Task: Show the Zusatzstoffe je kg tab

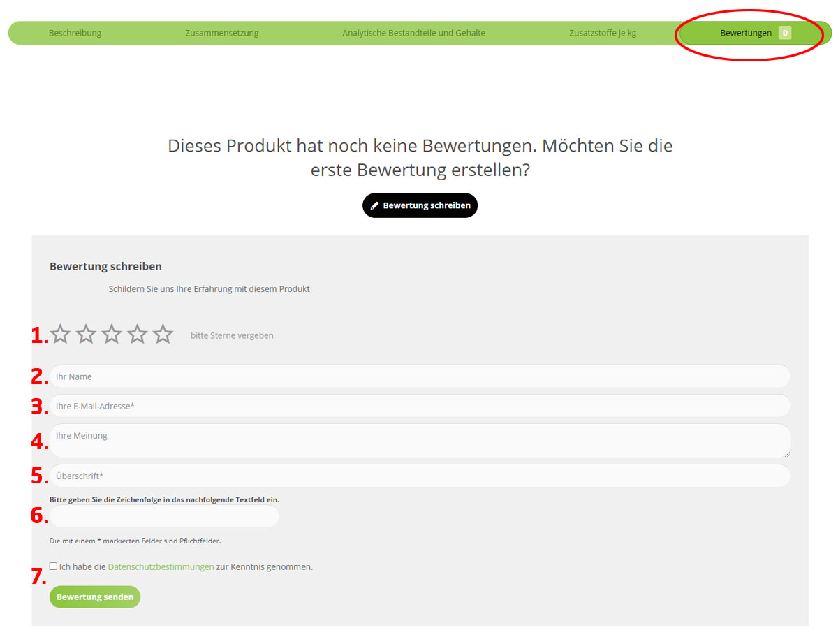Action: 603,33
